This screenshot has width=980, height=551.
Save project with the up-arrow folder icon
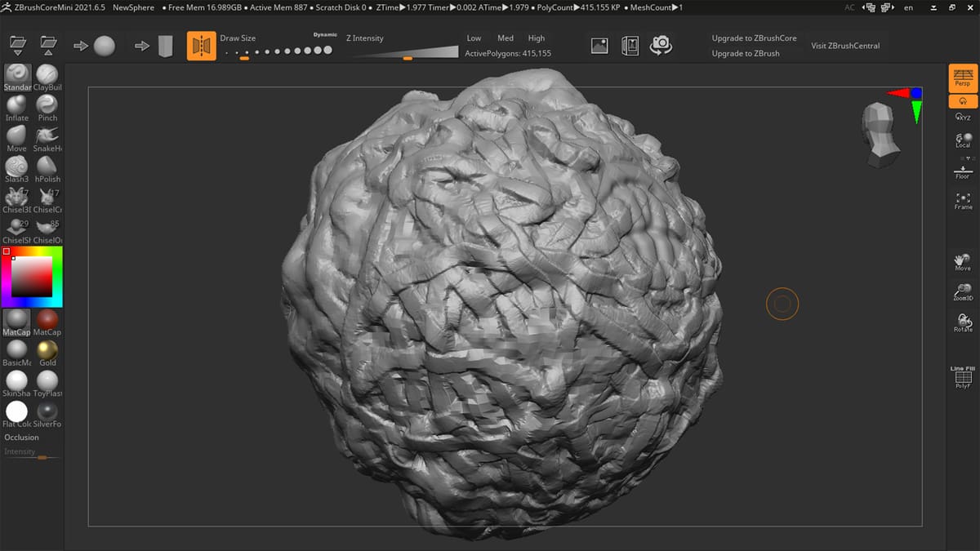pos(48,45)
